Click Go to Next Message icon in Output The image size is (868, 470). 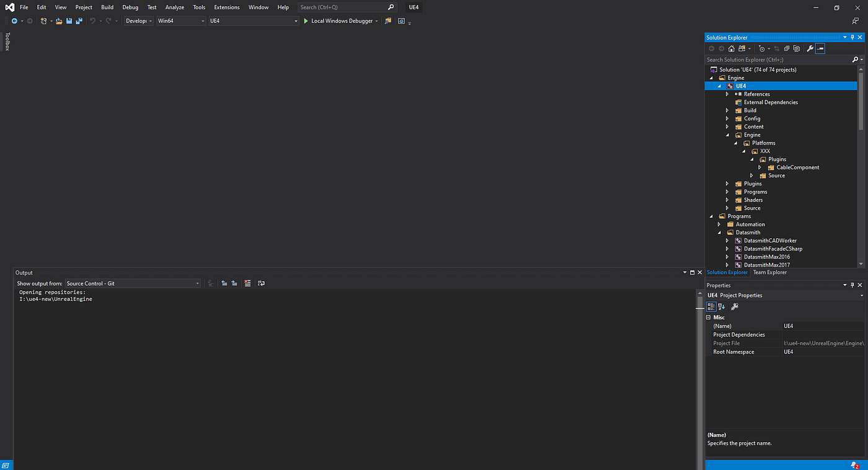pos(234,283)
